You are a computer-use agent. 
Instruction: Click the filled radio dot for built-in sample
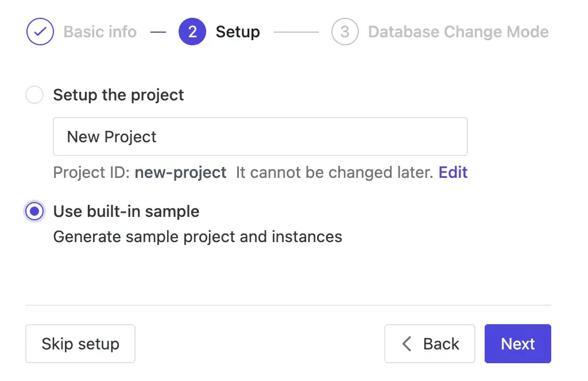(34, 211)
